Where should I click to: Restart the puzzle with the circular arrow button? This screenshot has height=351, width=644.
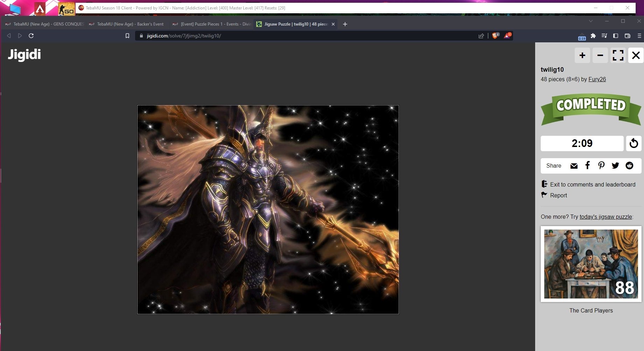634,143
